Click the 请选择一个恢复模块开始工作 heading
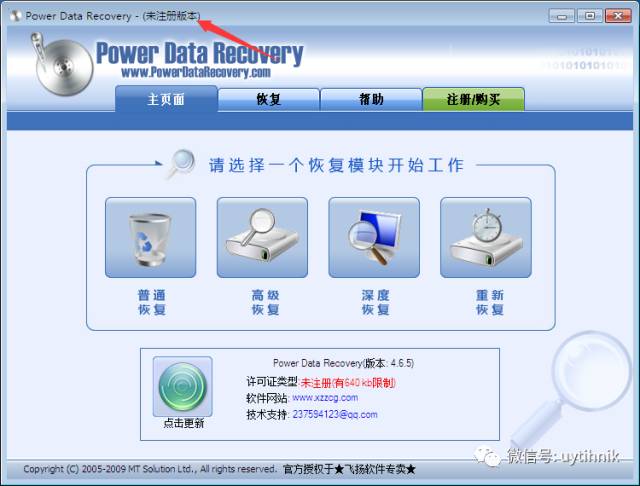The height and width of the screenshot is (486, 640). (x=336, y=165)
